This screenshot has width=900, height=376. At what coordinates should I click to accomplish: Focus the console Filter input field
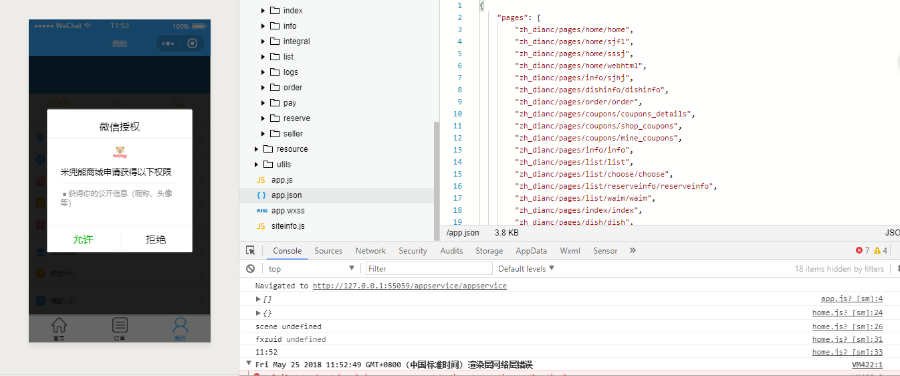coord(429,269)
